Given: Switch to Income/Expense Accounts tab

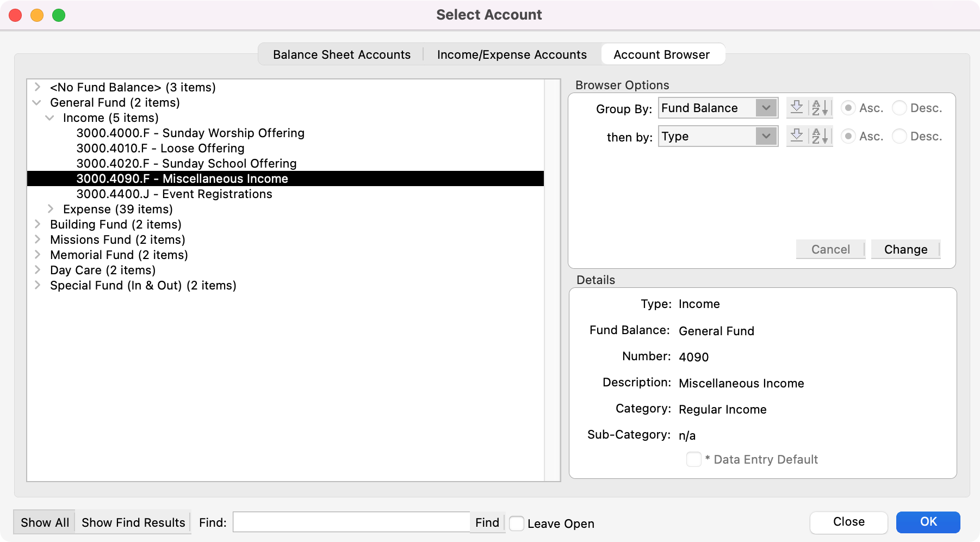Looking at the screenshot, I should (x=512, y=54).
